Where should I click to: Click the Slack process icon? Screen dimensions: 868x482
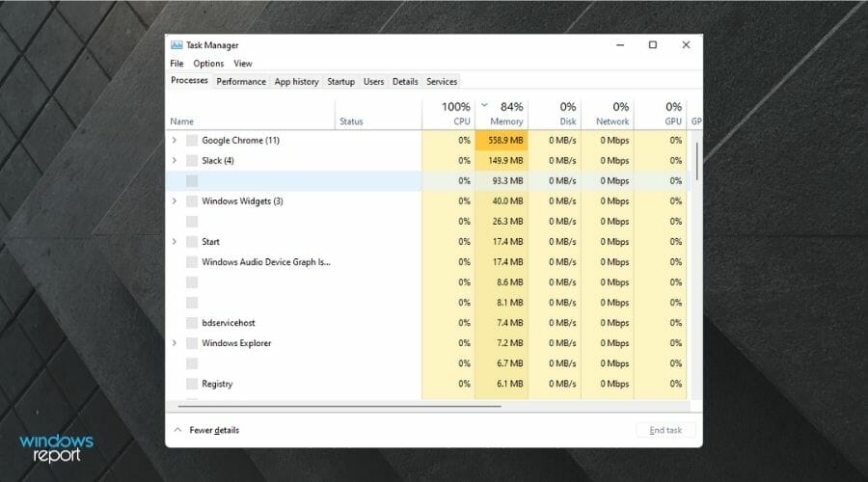[192, 160]
